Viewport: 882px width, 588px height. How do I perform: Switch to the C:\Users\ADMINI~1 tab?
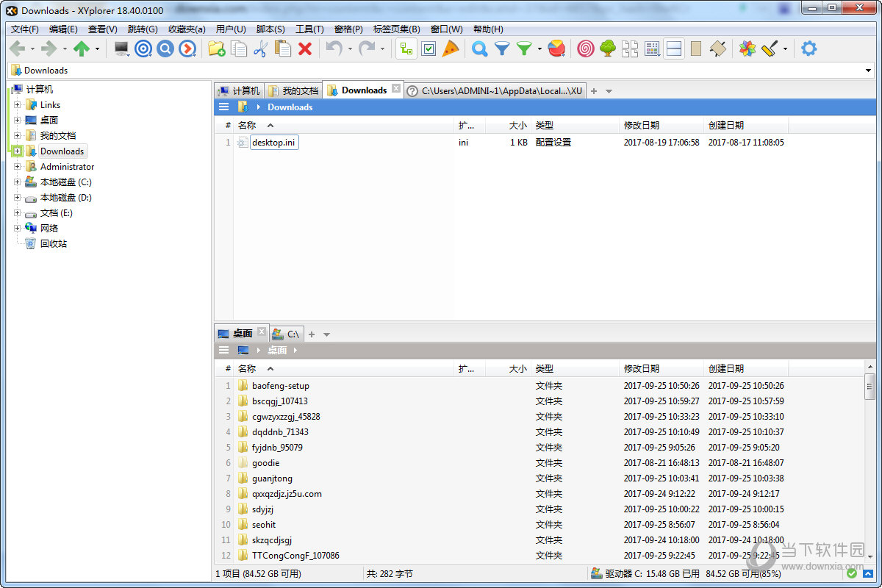(495, 90)
